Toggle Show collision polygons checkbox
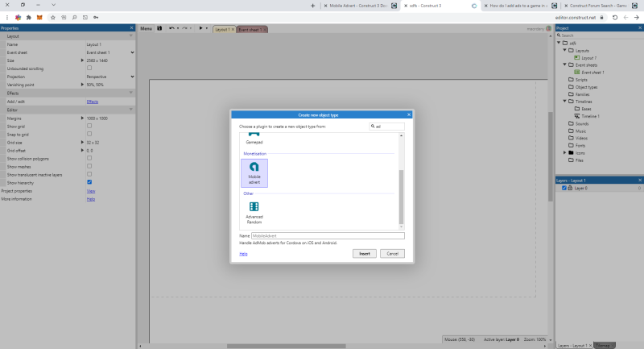The width and height of the screenshot is (644, 349). coord(89,158)
